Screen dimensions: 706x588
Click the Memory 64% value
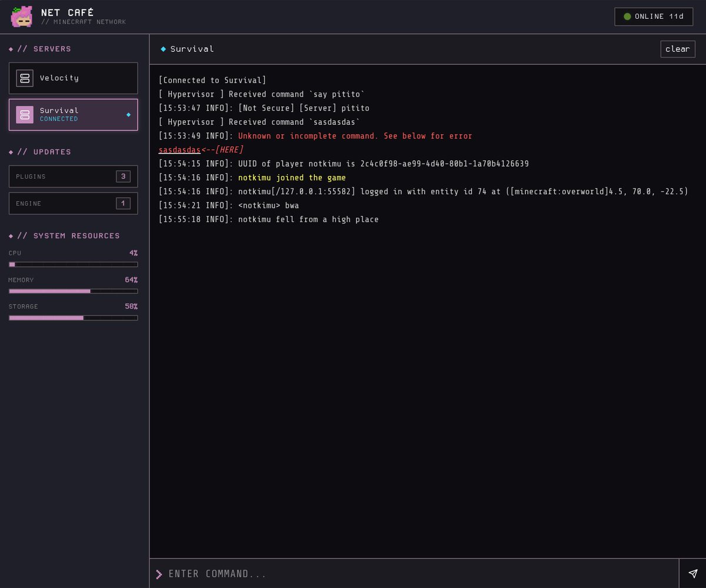click(x=131, y=280)
